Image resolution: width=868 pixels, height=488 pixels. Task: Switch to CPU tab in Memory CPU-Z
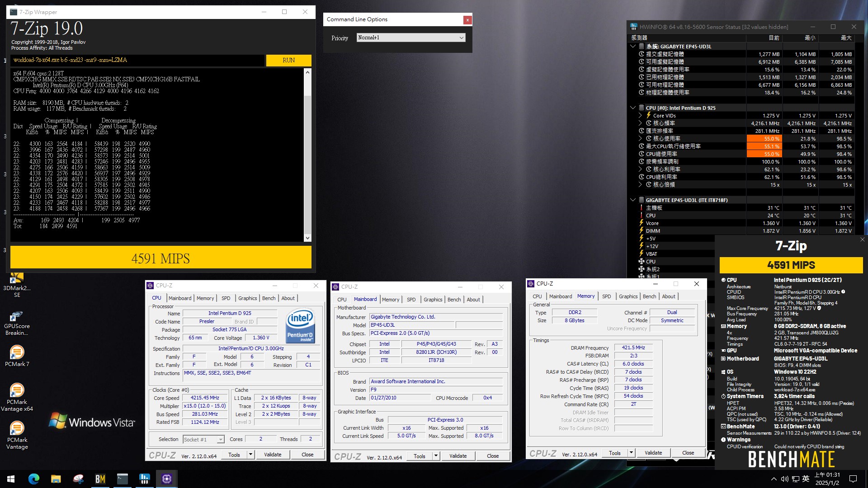(537, 296)
